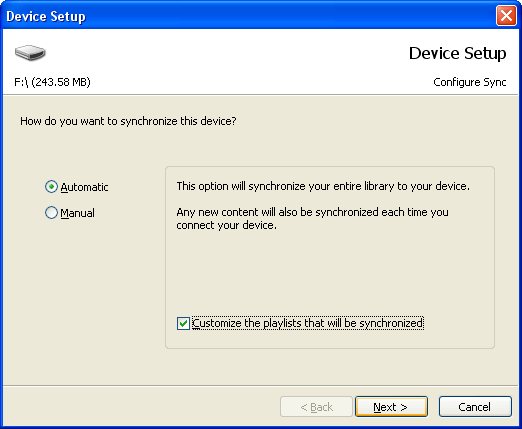Uncheck the Customize the playlists checkbox box
Screen dimensions: 522x429
tap(183, 323)
